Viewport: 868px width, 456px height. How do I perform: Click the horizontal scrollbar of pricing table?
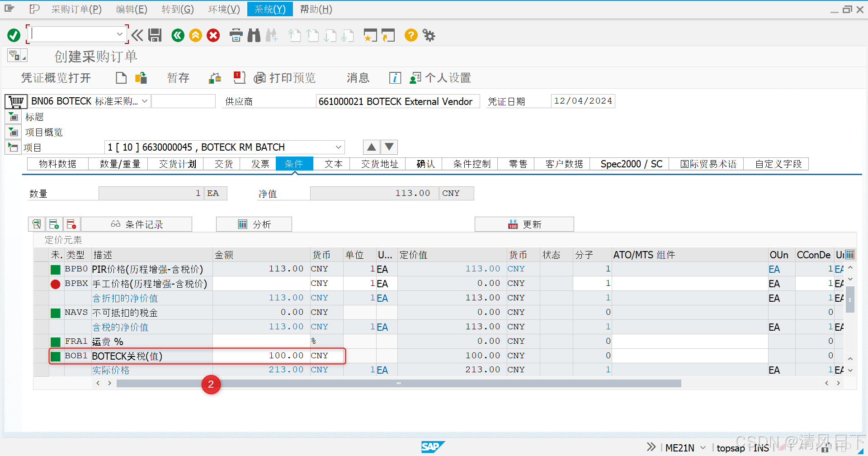tap(399, 383)
